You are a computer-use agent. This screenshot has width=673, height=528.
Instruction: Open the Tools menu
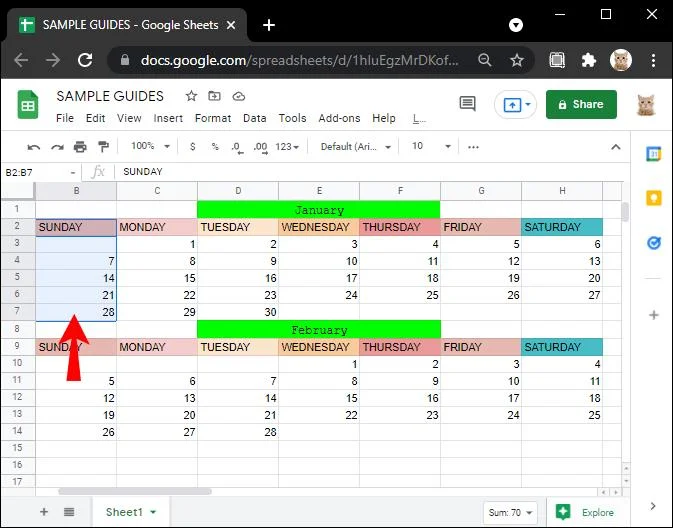[x=292, y=118]
